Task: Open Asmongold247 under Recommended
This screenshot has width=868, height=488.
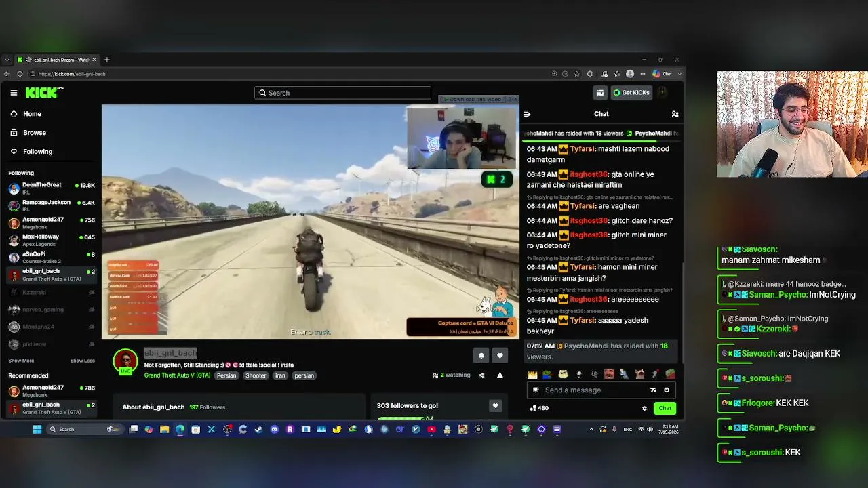Action: click(x=51, y=391)
